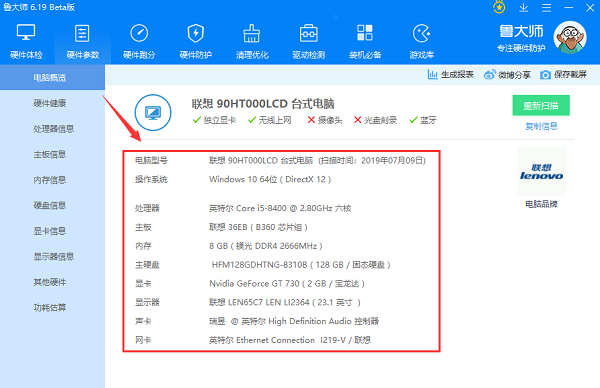
Task: Click the 摄像头 unavailable feature item
Action: pos(325,120)
